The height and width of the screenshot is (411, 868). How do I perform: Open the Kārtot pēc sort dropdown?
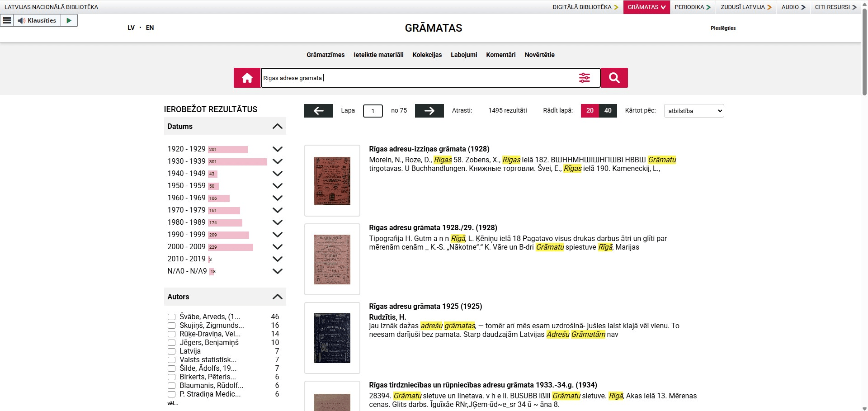694,111
